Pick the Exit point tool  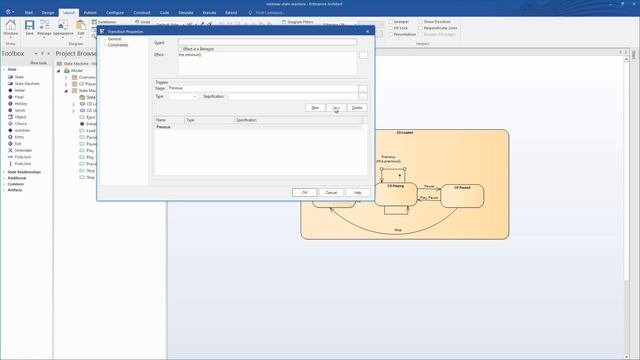[x=14, y=144]
